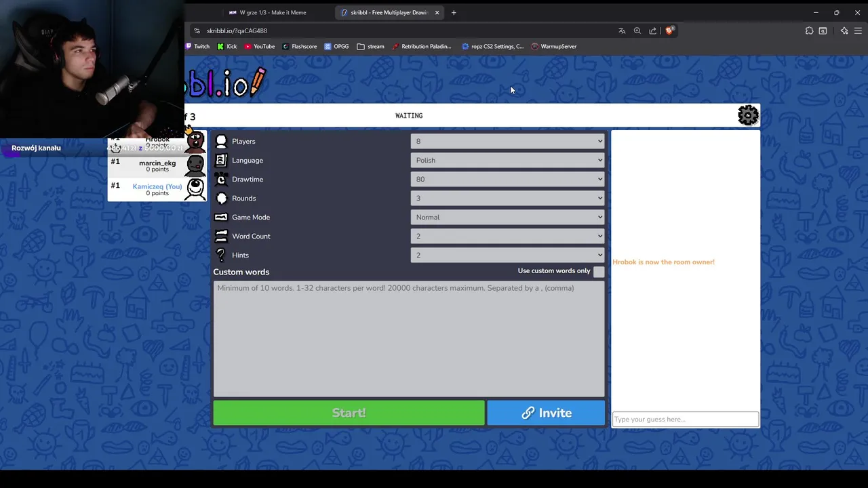
Task: Click the Type your guess here field
Action: point(685,419)
